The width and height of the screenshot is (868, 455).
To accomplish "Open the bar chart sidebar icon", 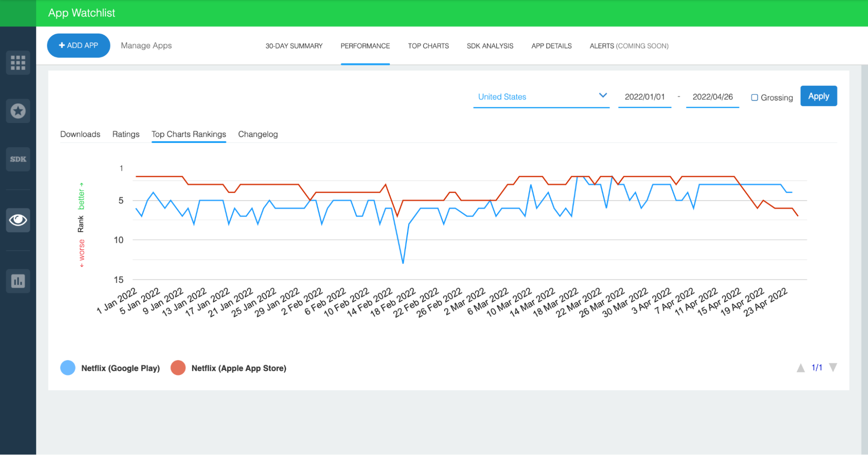I will pyautogui.click(x=18, y=281).
